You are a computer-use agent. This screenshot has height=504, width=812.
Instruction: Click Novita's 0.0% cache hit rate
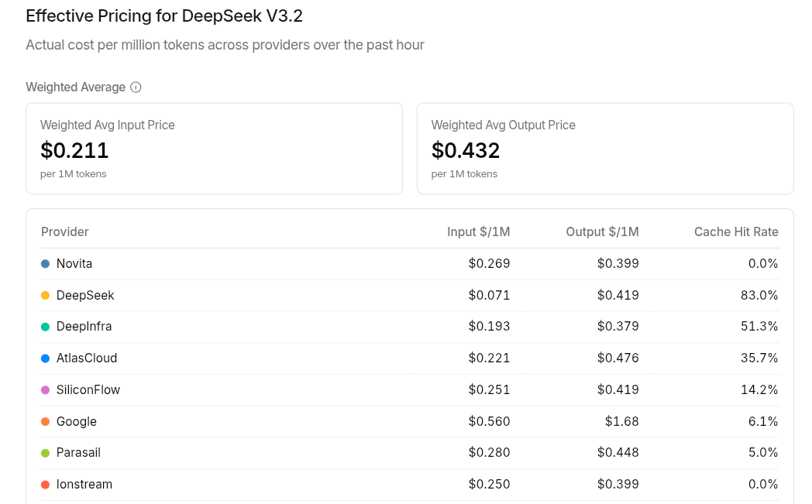(x=763, y=264)
